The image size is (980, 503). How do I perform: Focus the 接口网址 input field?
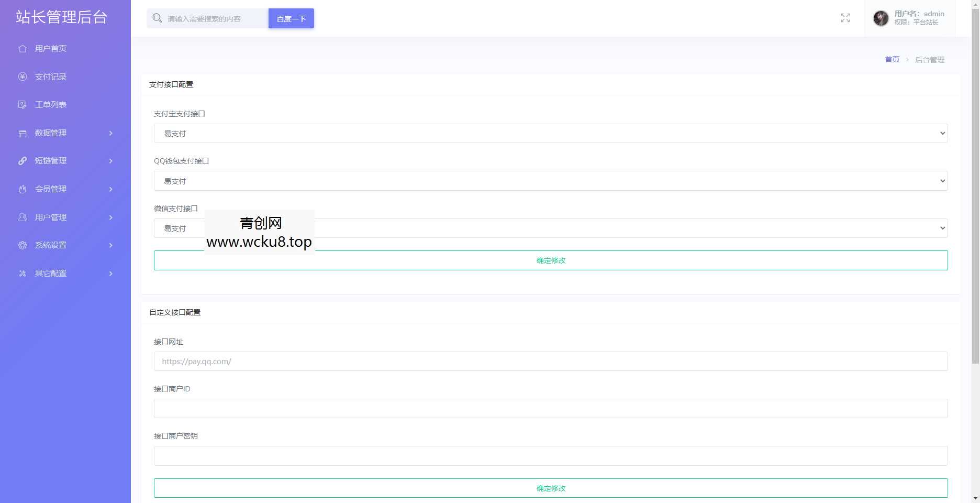click(x=550, y=362)
